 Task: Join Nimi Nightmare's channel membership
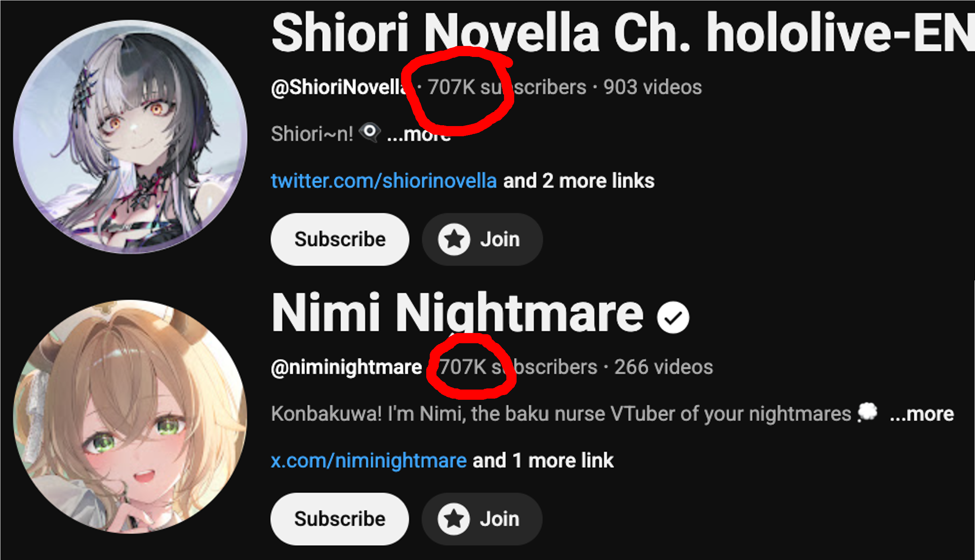(x=482, y=519)
